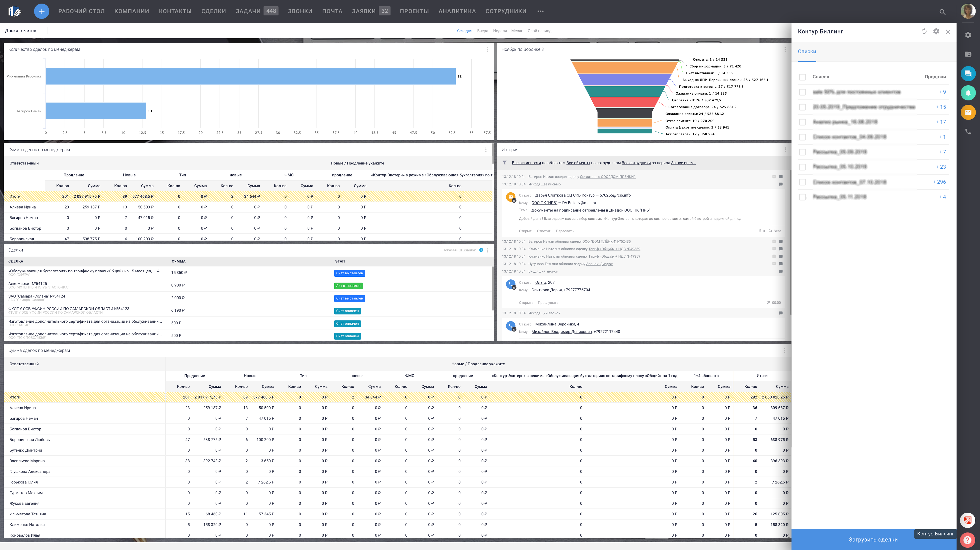Viewport: 980px width, 550px height.
Task: Click the Михайлина Вероника bar in chart
Action: click(x=250, y=76)
